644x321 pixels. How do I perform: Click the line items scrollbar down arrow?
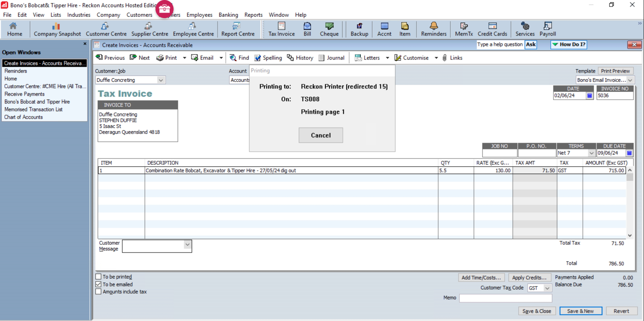(x=630, y=235)
